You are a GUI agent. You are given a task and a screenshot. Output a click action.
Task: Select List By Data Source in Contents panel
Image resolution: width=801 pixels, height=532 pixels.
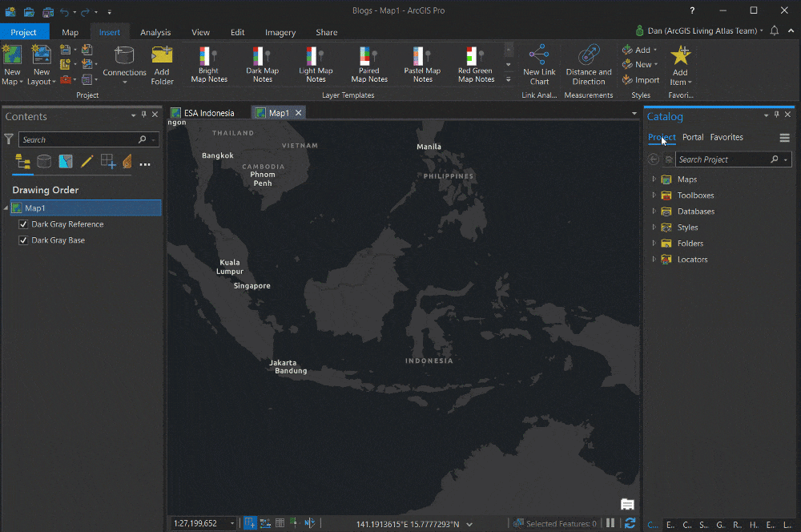[x=45, y=162]
